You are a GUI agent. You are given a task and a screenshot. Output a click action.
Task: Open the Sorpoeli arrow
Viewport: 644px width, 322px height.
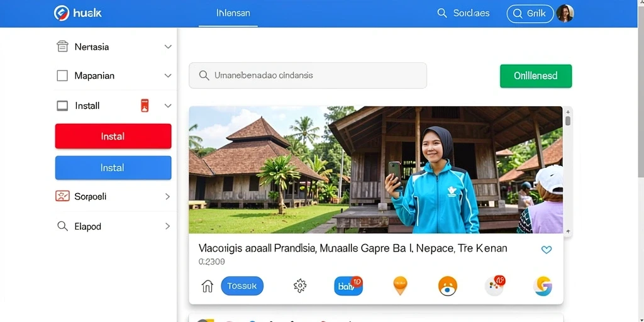click(x=167, y=196)
